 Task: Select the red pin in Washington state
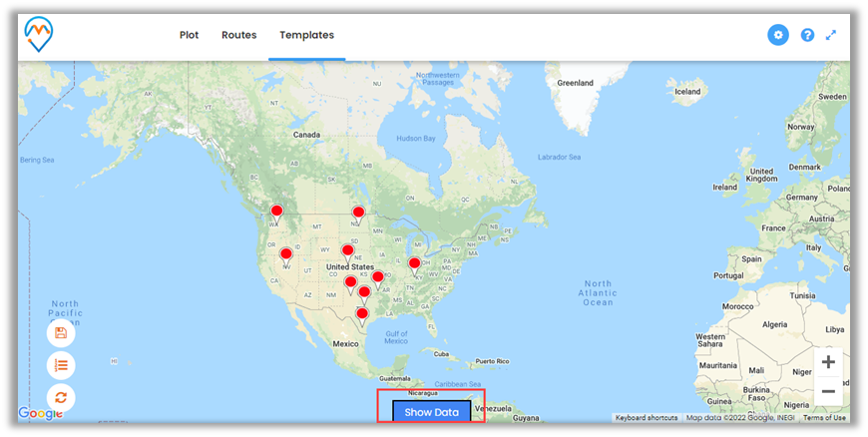point(276,213)
